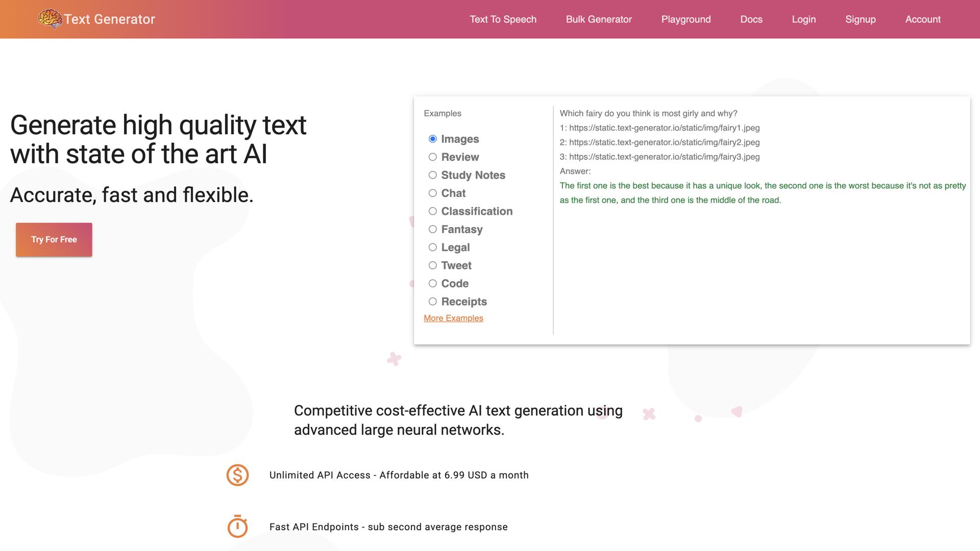980x551 pixels.
Task: Click the dollar pricing icon
Action: (x=237, y=475)
